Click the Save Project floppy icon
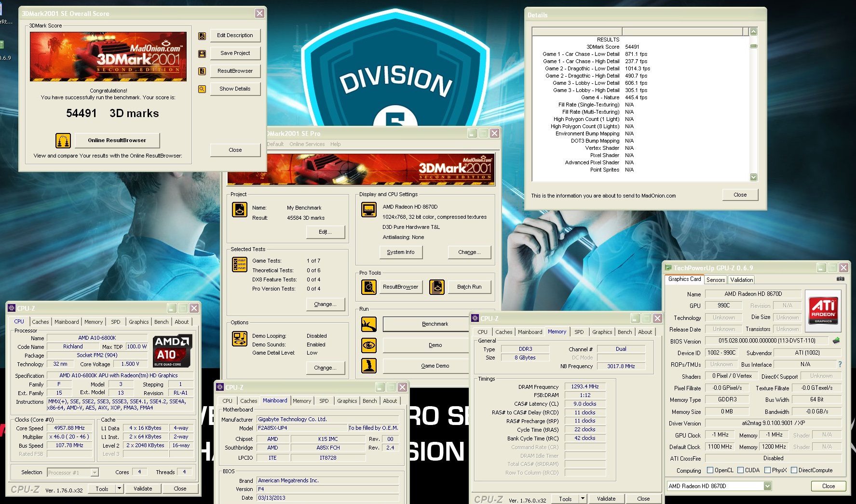This screenshot has height=504, width=856. pos(202,53)
